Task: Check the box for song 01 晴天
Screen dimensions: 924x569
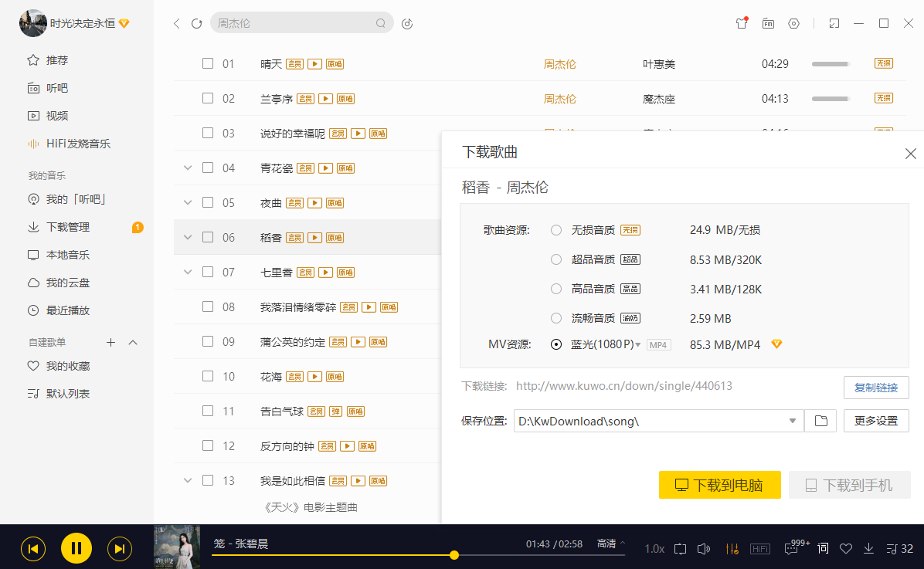Action: pyautogui.click(x=207, y=63)
